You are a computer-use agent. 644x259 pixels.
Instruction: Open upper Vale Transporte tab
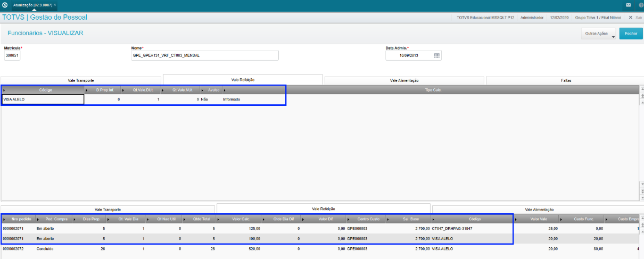(81, 80)
